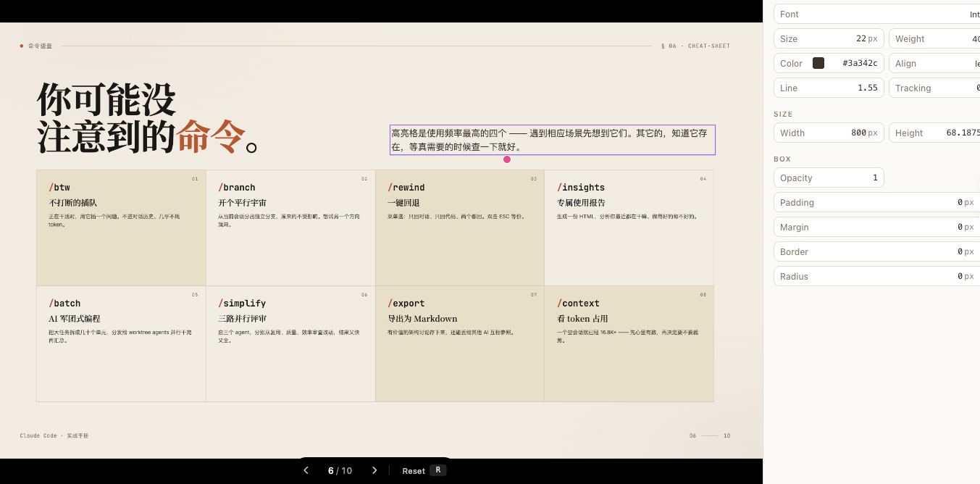Edit the Color hex value #3a342c
Viewport: 980px width, 484px height.
coord(860,63)
